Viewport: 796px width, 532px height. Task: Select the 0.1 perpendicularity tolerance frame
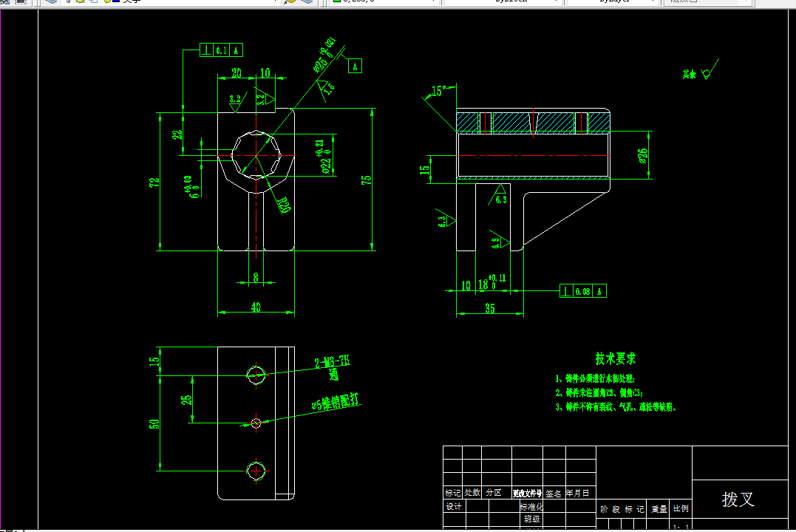click(221, 50)
